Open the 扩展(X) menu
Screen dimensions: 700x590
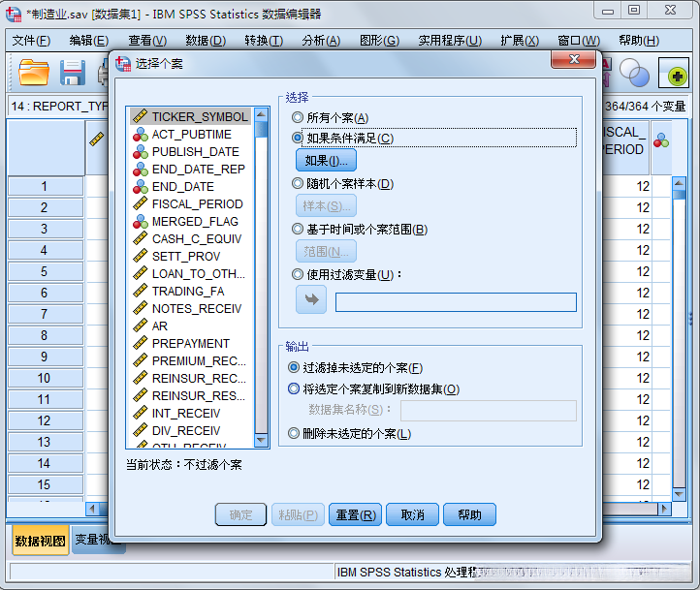click(520, 41)
